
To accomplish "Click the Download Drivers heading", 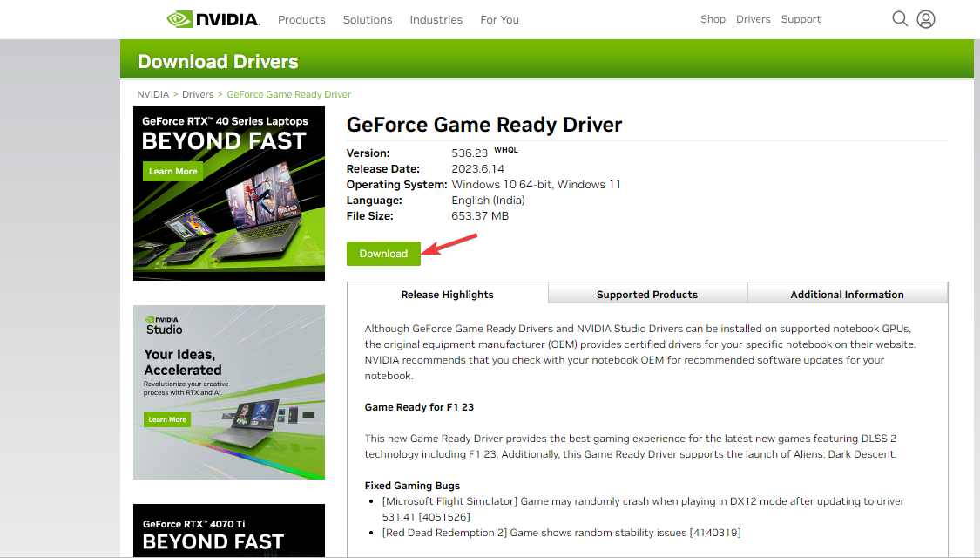I will click(218, 61).
